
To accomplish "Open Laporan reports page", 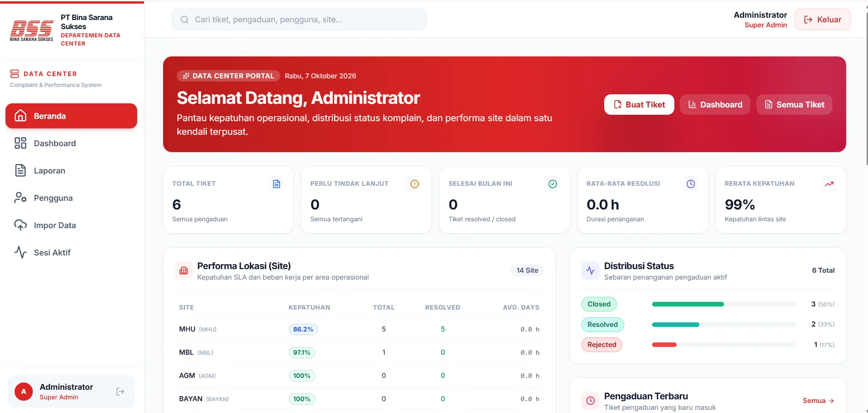I will tap(71, 171).
